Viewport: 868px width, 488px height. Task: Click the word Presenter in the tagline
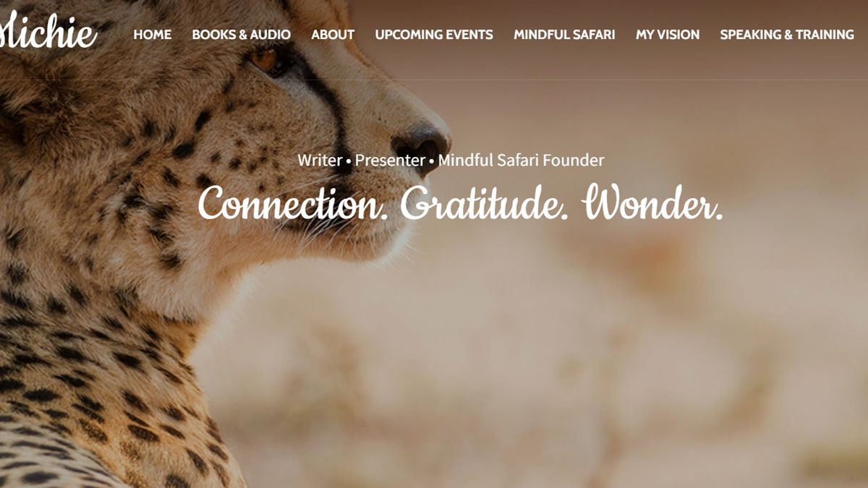pyautogui.click(x=390, y=160)
